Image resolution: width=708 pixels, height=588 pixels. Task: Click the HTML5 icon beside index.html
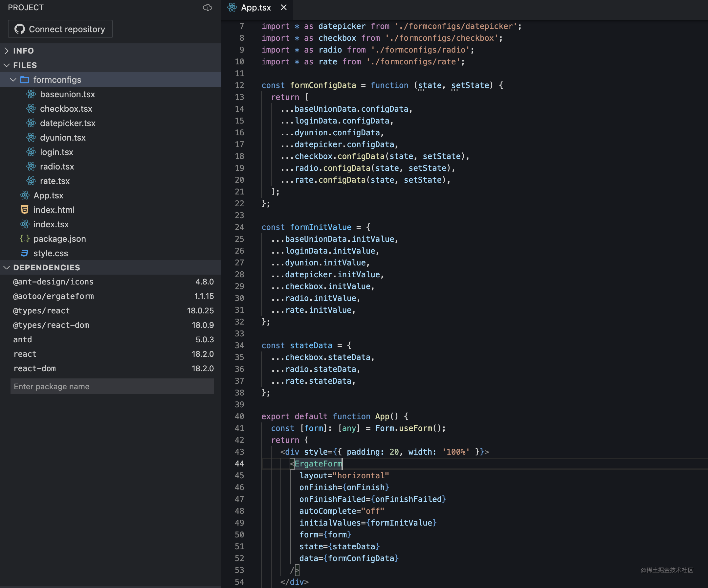pyautogui.click(x=25, y=210)
